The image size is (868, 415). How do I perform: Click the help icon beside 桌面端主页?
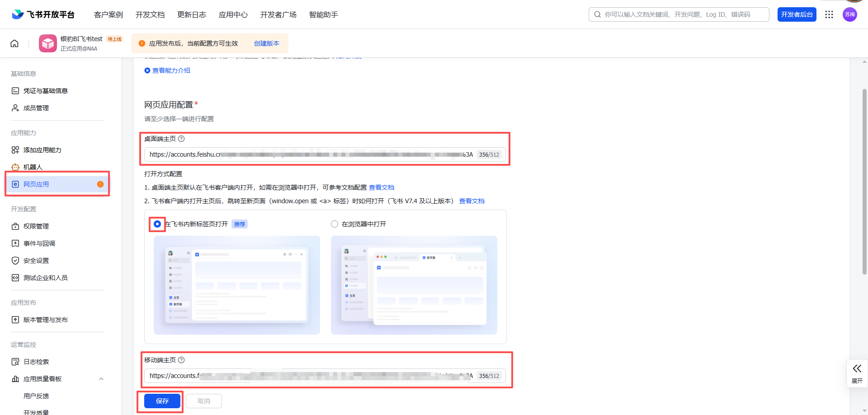(181, 139)
